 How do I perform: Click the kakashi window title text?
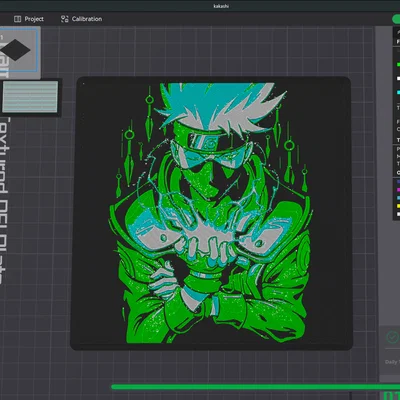[x=221, y=6]
